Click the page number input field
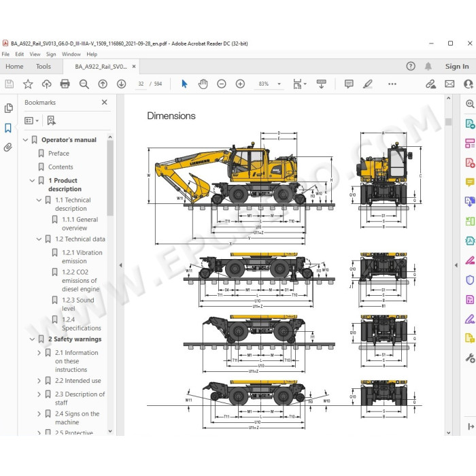Screen dimensions: 476x476 point(141,84)
